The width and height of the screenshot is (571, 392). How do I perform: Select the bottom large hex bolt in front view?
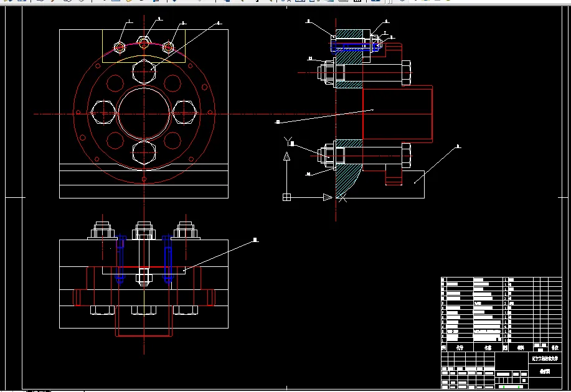(x=144, y=152)
